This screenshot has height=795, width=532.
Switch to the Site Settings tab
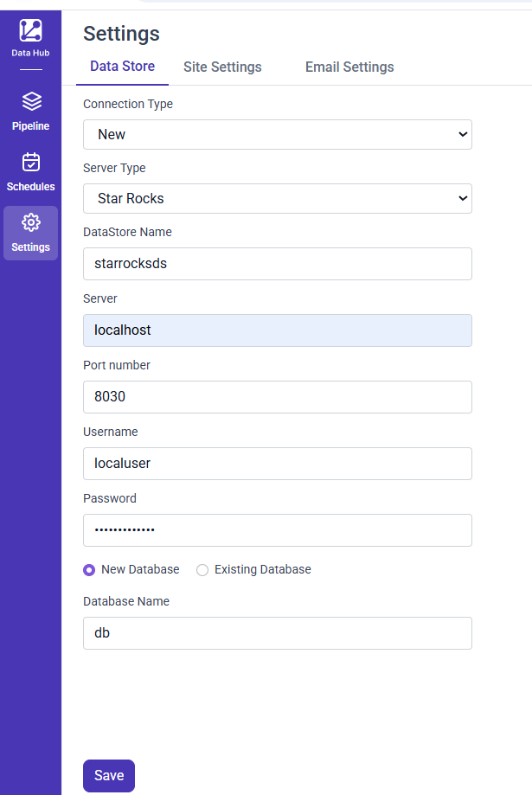222,67
